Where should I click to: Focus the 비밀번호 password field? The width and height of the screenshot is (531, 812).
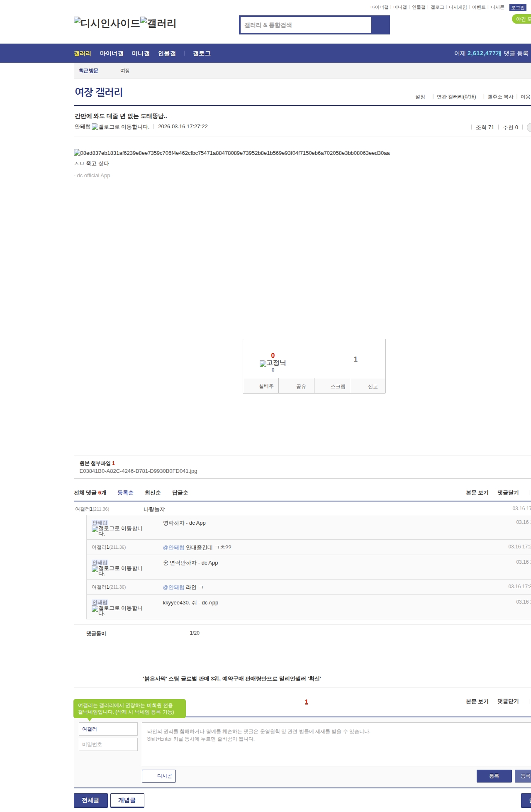click(x=108, y=744)
